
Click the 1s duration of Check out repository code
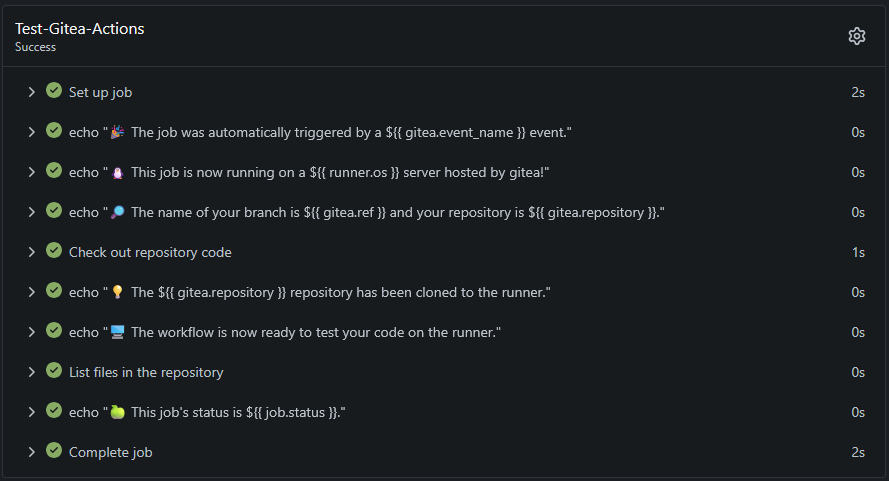tap(857, 252)
